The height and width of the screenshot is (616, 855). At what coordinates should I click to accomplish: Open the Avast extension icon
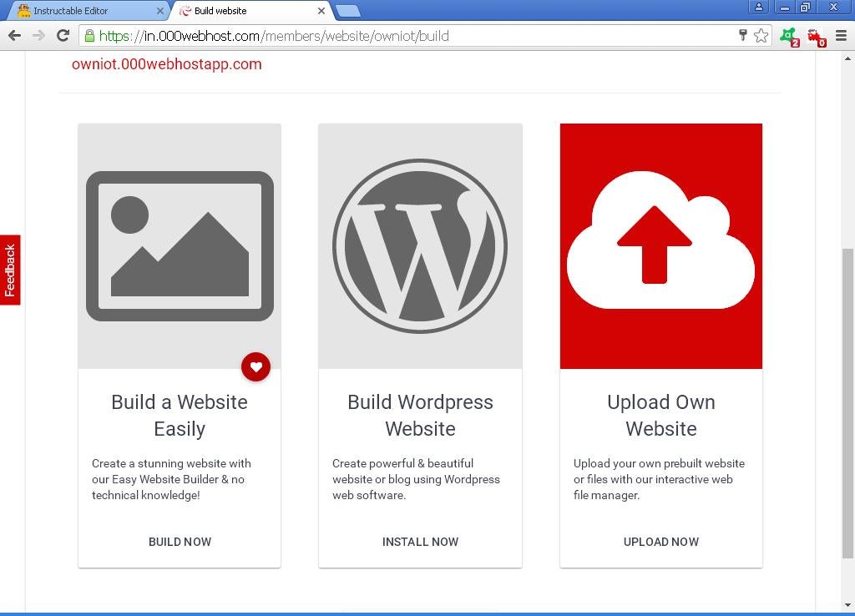pyautogui.click(x=788, y=36)
